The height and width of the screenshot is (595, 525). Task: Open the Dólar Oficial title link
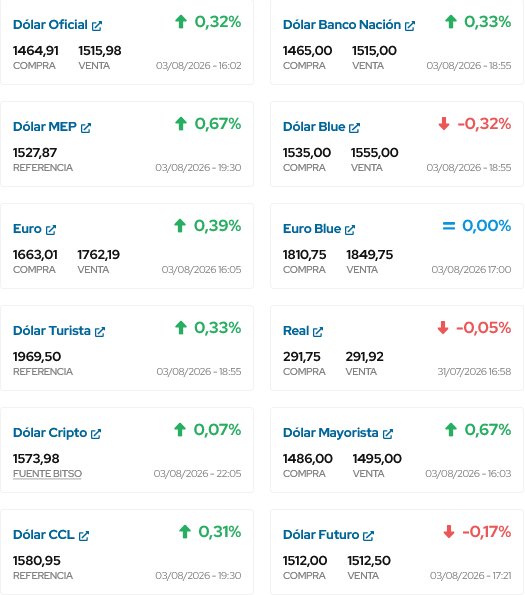tap(50, 25)
